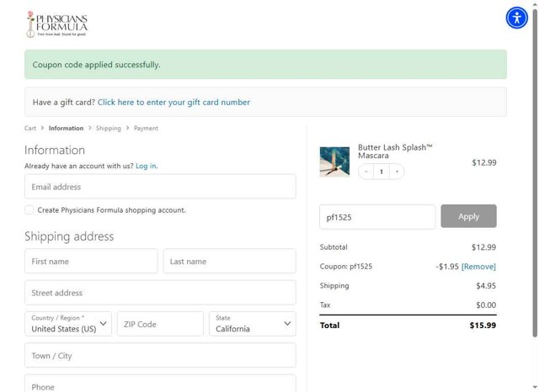Focus the Last name field
Image resolution: width=539 pixels, height=392 pixels.
tap(230, 261)
